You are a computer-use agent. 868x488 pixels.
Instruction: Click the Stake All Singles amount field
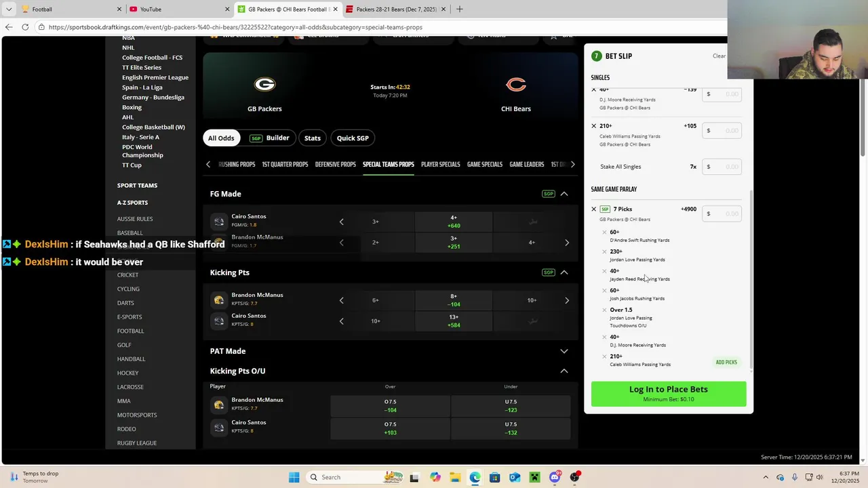[x=722, y=167]
